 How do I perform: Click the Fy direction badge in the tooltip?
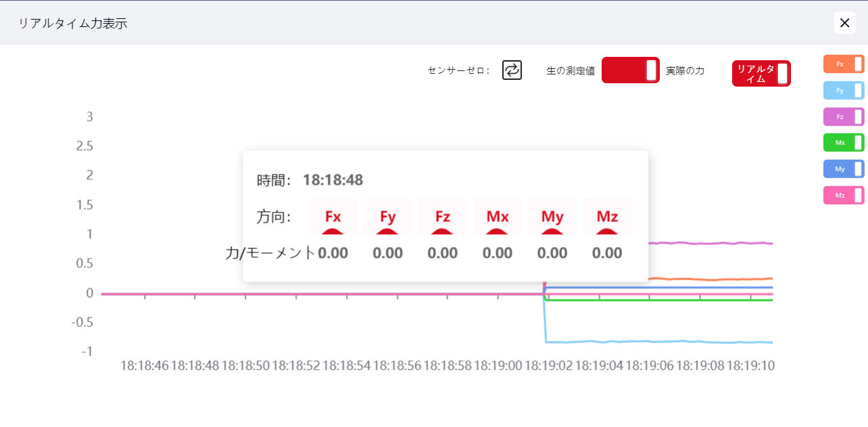(x=387, y=217)
